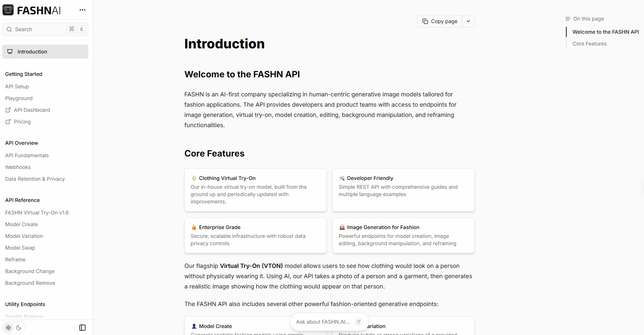The width and height of the screenshot is (644, 335).
Task: Click the lock icon on Enterprise Grade card
Action: [x=194, y=227]
